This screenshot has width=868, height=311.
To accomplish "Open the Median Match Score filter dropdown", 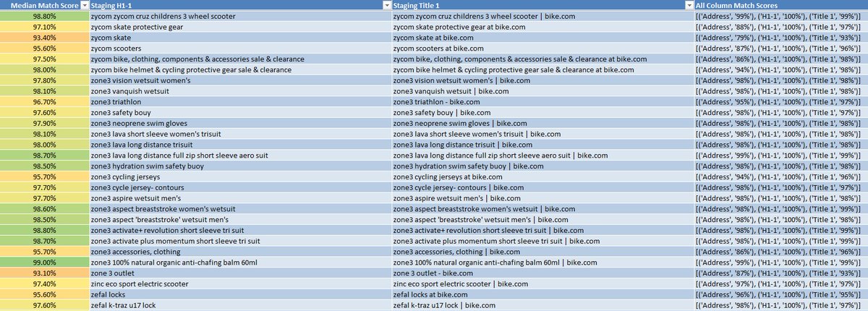I will tap(84, 5).
